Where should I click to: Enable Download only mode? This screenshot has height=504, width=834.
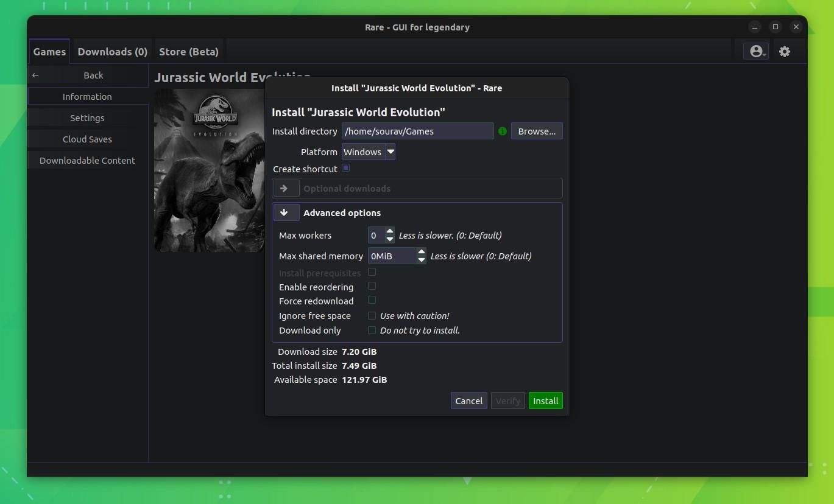pos(372,329)
